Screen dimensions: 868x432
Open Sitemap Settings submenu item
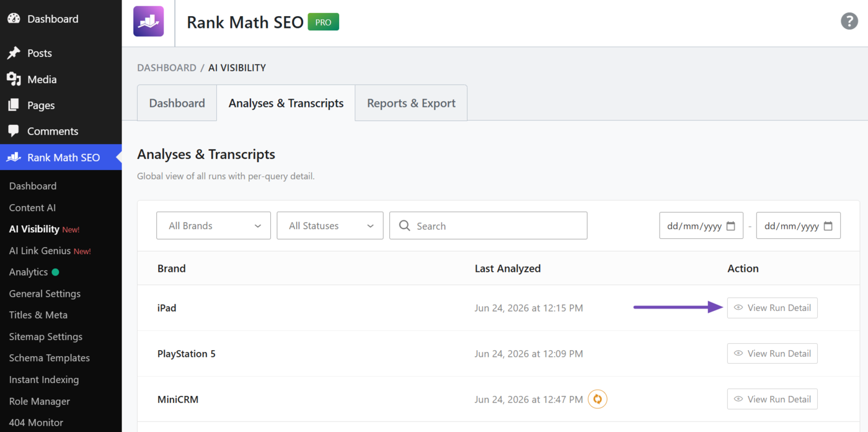[46, 336]
